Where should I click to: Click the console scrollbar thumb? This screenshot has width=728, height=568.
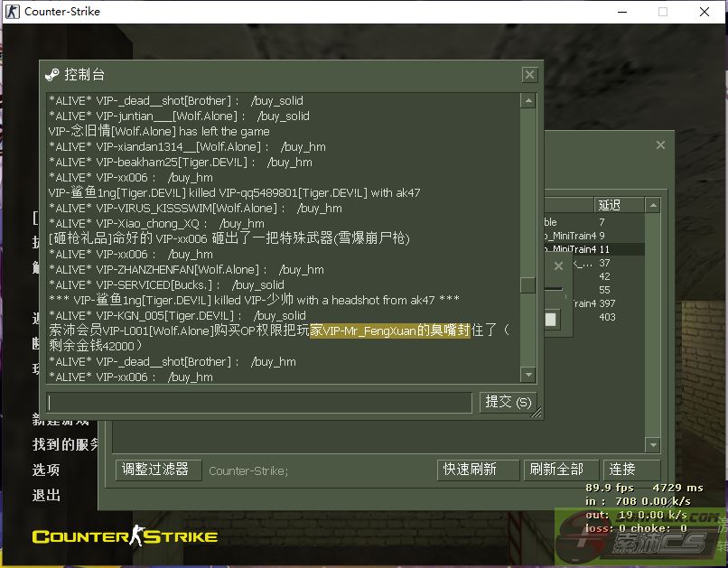(527, 285)
